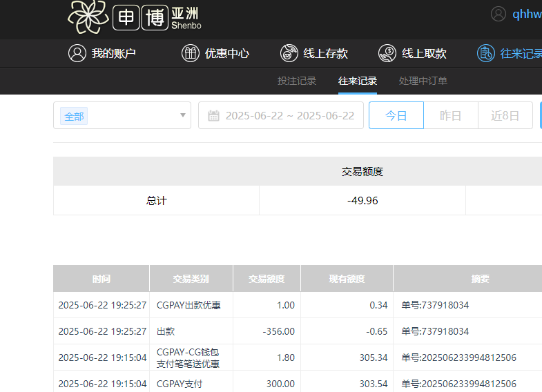Click the My Account person icon
The image size is (542, 392).
(77, 53)
